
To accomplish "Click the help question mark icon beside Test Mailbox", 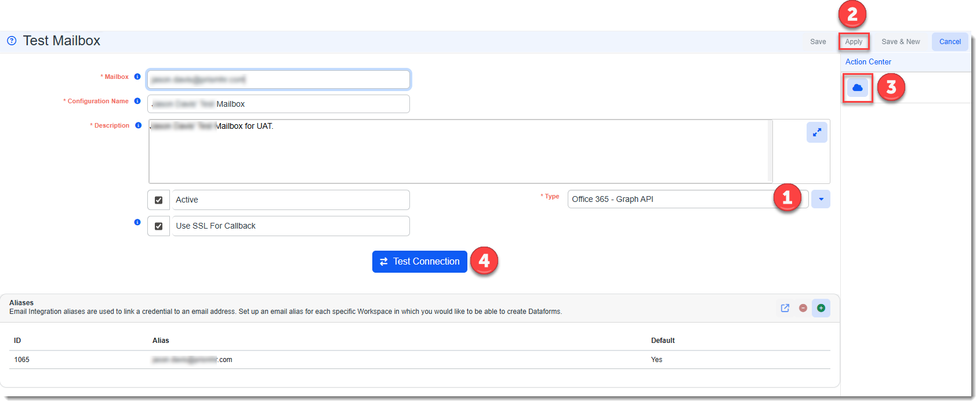I will [x=12, y=41].
